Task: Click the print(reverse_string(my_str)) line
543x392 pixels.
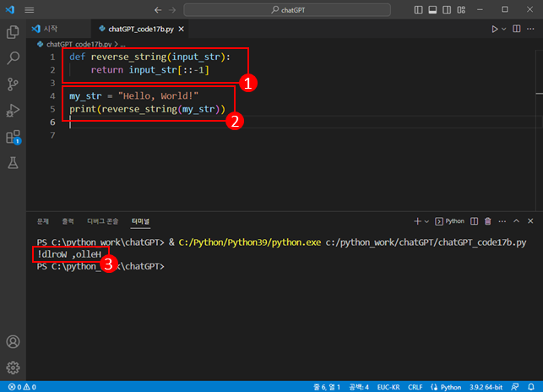Action: pyautogui.click(x=147, y=109)
